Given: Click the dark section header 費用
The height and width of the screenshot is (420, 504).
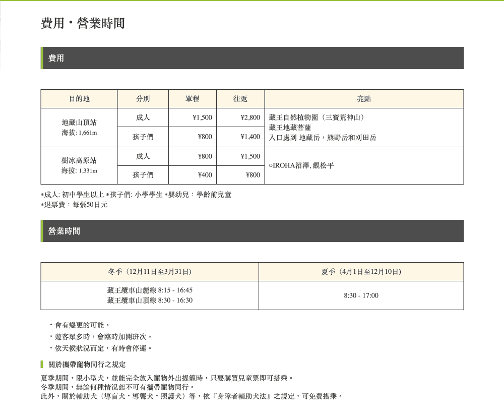Looking at the screenshot, I should (252, 58).
